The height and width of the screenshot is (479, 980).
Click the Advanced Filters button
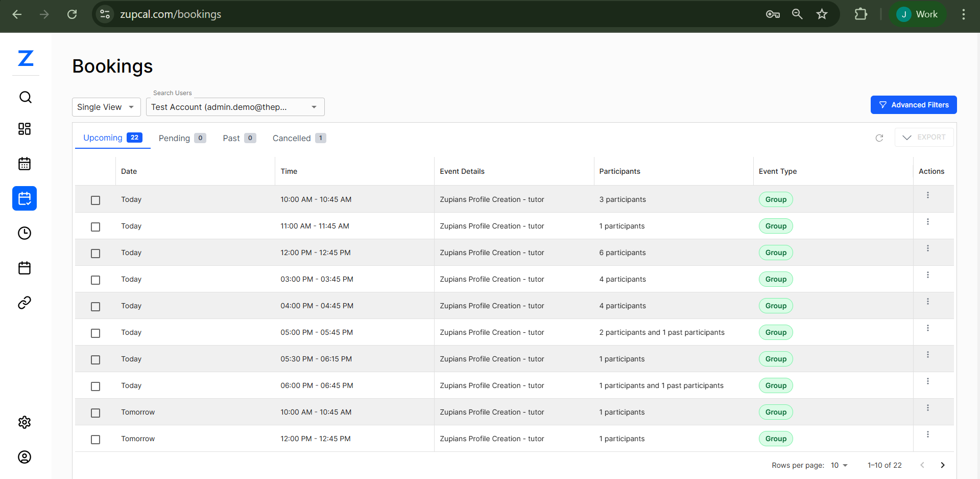[914, 105]
